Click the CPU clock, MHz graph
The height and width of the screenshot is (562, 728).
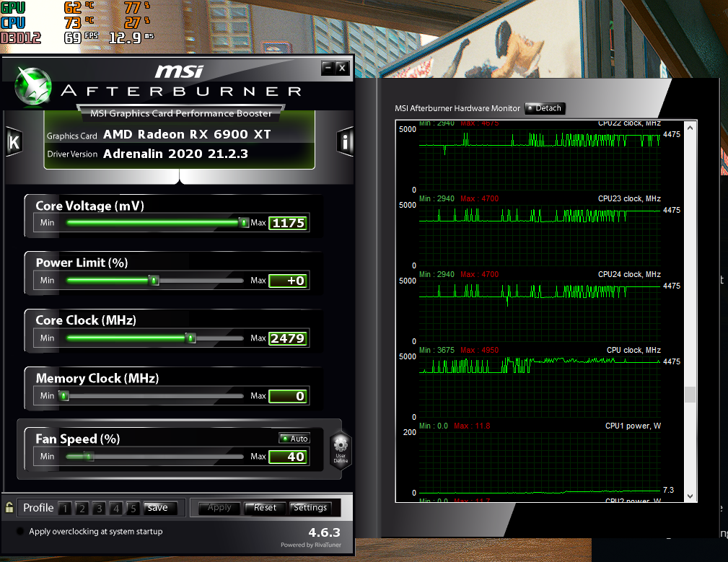pyautogui.click(x=540, y=387)
